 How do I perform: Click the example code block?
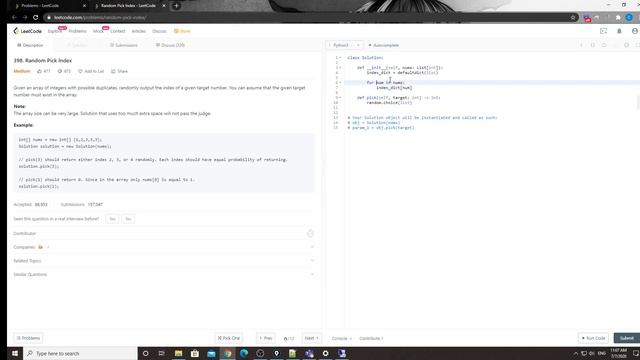point(164,162)
